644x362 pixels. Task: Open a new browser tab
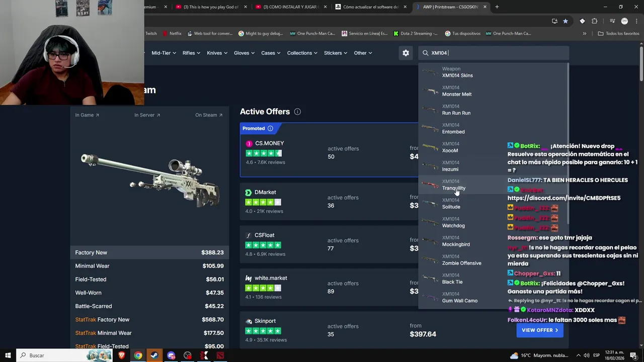[x=497, y=7]
